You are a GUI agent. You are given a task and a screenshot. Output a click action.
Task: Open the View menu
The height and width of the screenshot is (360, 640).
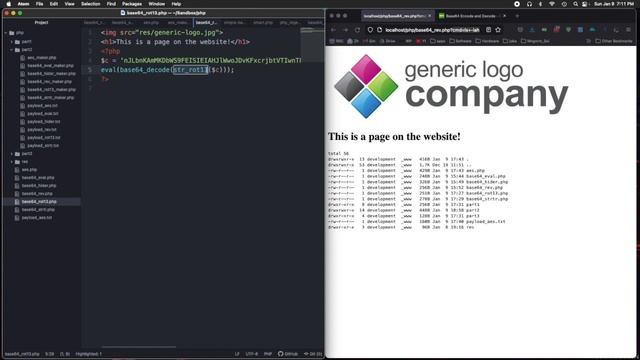pyautogui.click(x=69, y=4)
